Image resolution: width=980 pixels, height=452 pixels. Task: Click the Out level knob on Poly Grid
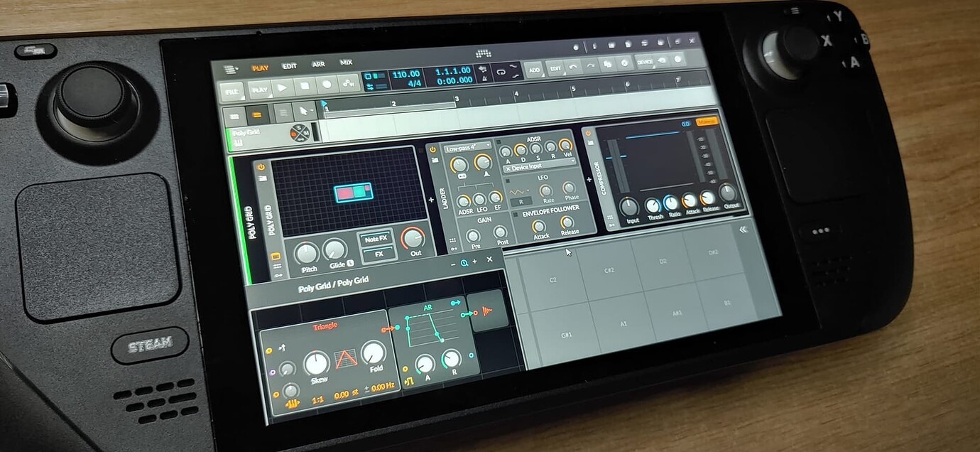(412, 238)
